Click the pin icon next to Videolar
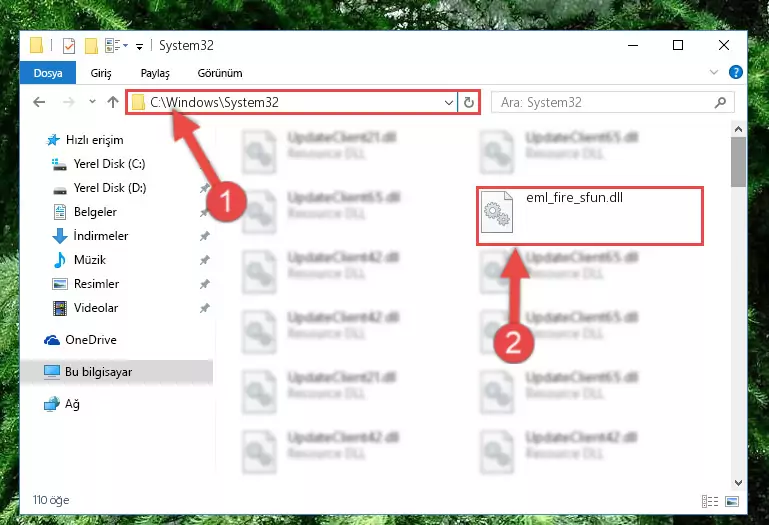Image resolution: width=769 pixels, height=525 pixels. (205, 308)
